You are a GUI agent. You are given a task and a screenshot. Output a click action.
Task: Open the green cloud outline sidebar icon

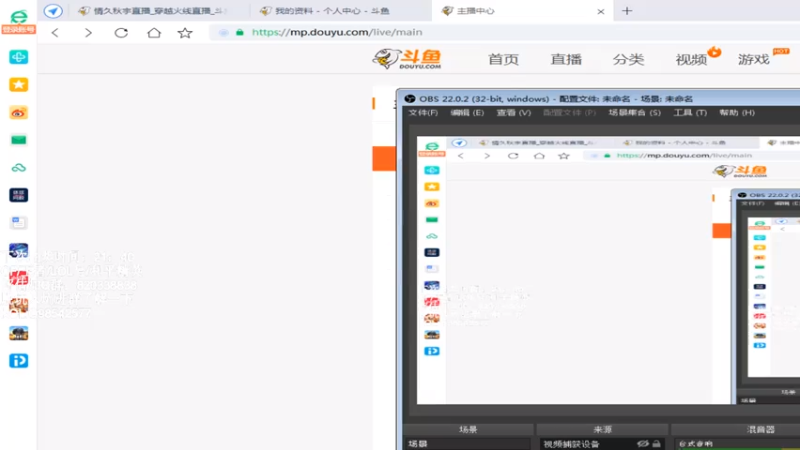point(18,167)
